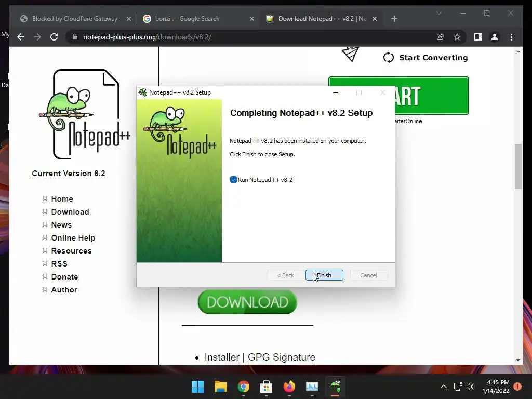The height and width of the screenshot is (399, 532).
Task: Open the Download sidebar link
Action: [x=70, y=212]
